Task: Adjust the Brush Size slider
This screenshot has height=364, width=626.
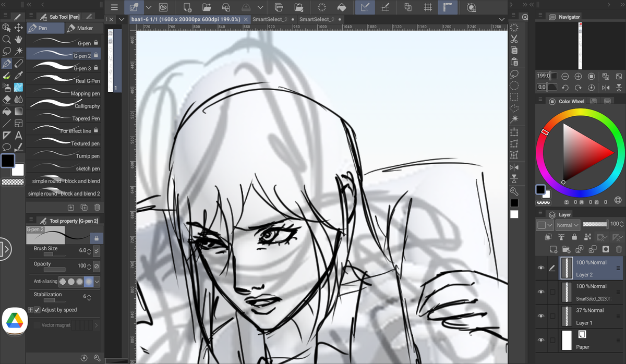Action: coord(55,255)
